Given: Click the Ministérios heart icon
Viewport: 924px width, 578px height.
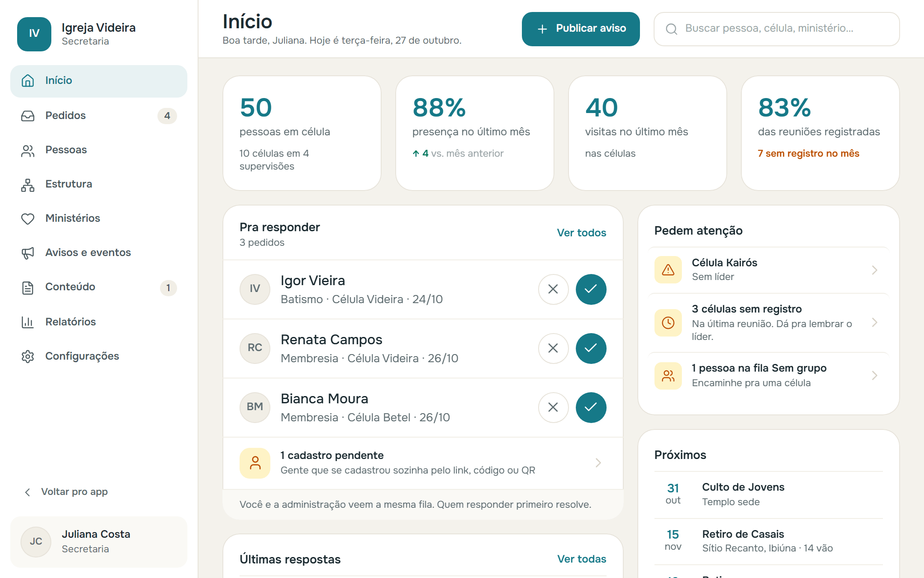Looking at the screenshot, I should coord(28,219).
